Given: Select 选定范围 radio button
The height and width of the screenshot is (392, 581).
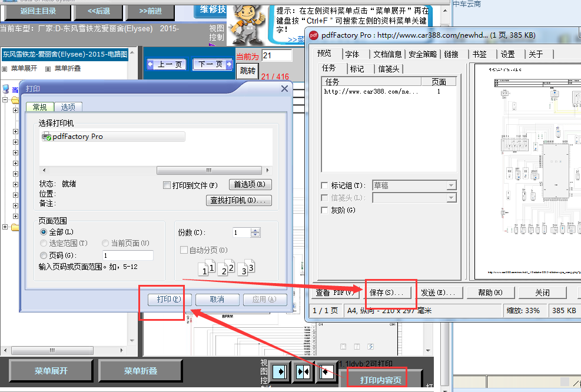Looking at the screenshot, I should 44,243.
